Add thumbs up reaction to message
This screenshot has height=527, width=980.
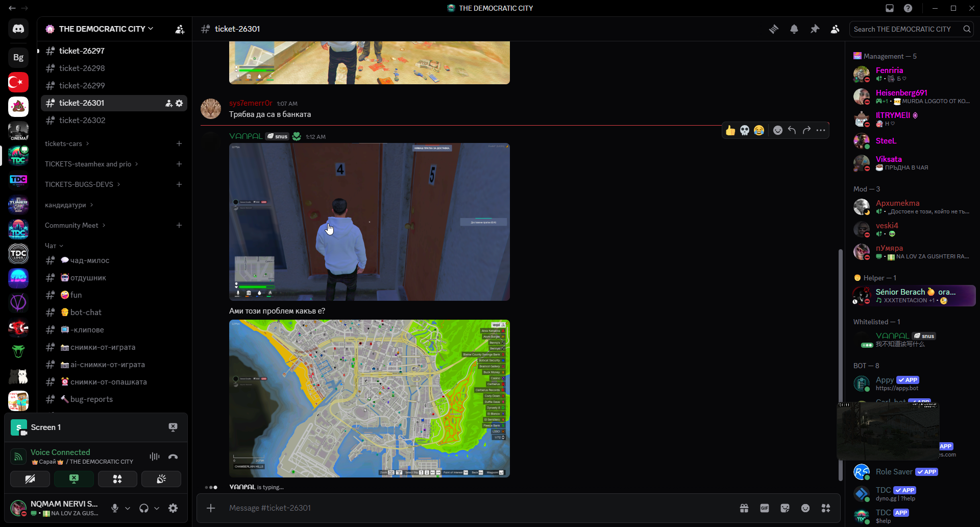730,130
